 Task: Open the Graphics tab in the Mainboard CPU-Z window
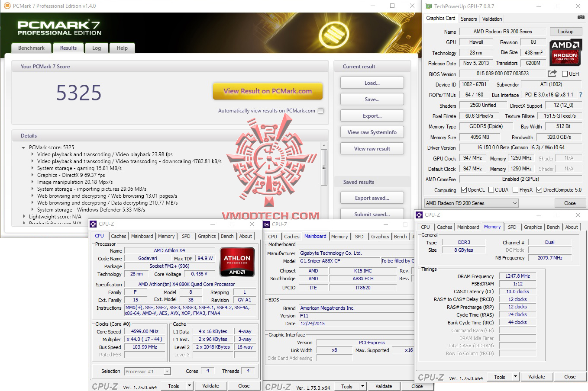pyautogui.click(x=380, y=237)
